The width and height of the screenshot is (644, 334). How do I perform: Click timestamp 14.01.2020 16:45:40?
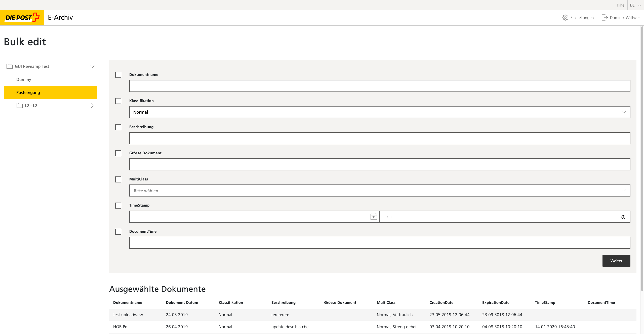(555, 327)
